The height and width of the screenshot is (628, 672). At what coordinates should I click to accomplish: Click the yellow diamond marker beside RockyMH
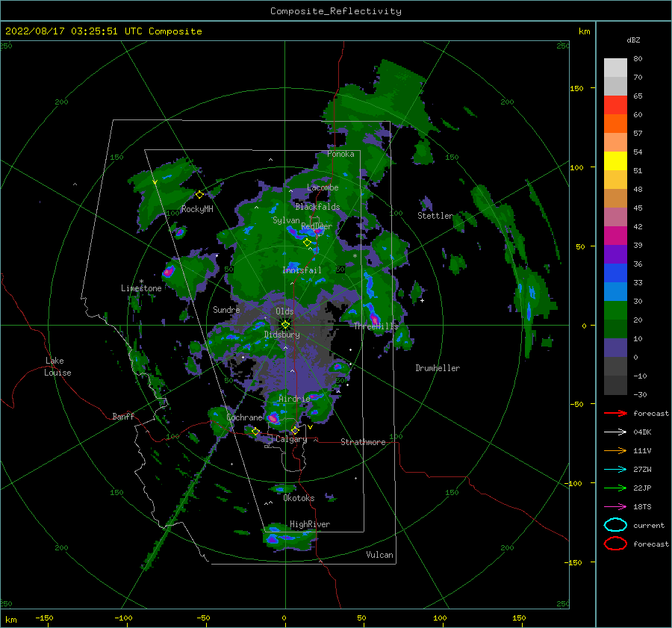pyautogui.click(x=199, y=195)
